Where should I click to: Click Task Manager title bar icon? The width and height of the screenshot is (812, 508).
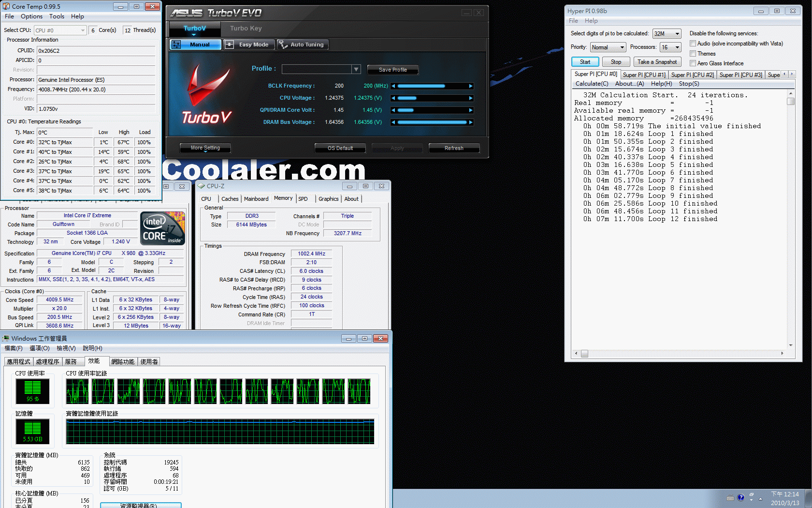click(6, 338)
